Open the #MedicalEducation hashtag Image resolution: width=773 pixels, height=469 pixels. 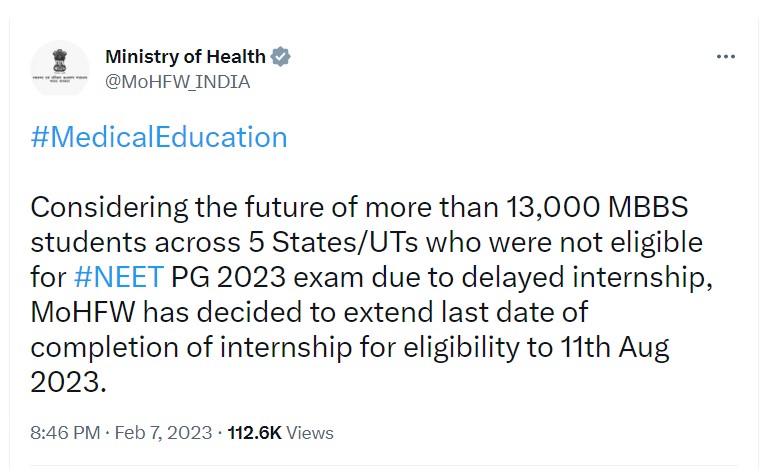point(159,137)
